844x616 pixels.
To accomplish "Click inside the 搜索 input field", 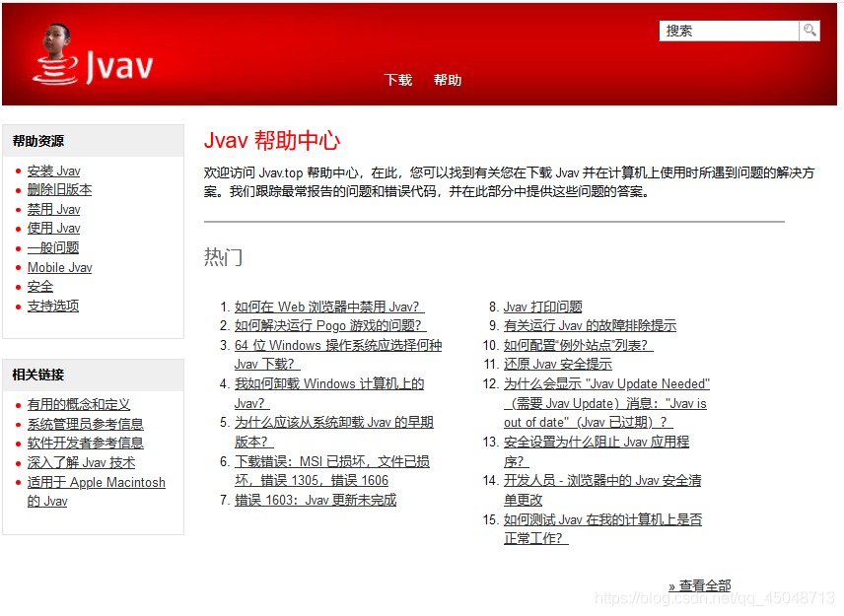I will click(730, 31).
